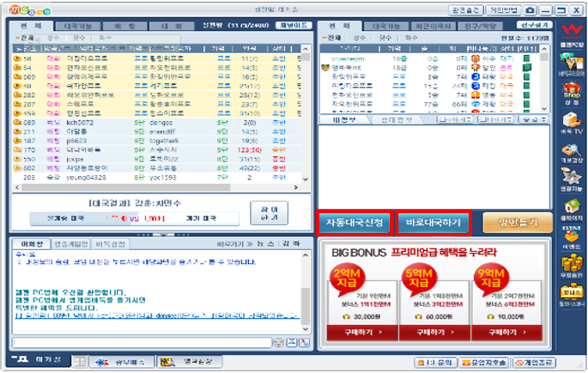Click the star character sidebar icon

(x=572, y=180)
